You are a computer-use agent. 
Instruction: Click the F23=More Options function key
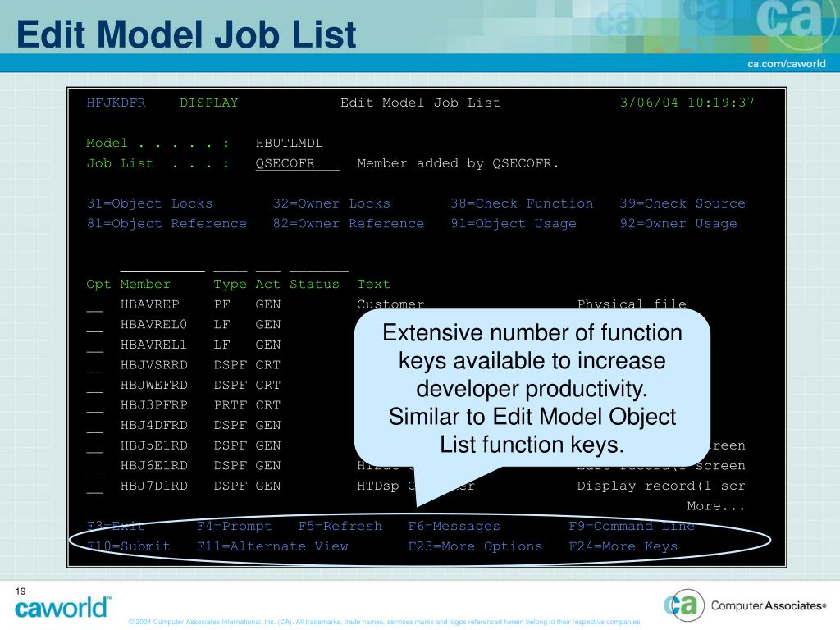(475, 546)
